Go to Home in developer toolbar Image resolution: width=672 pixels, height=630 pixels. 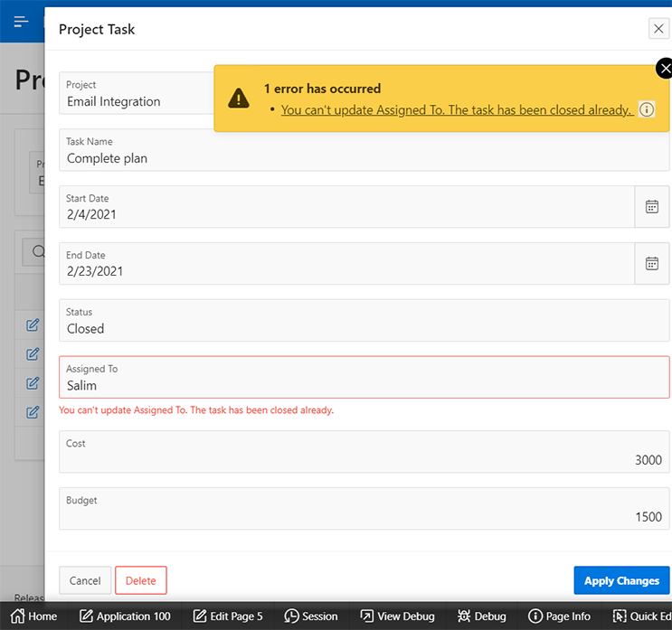(x=33, y=616)
